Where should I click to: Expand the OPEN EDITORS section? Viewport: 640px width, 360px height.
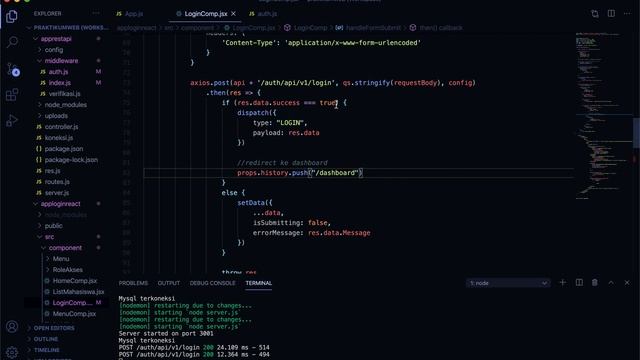point(54,328)
